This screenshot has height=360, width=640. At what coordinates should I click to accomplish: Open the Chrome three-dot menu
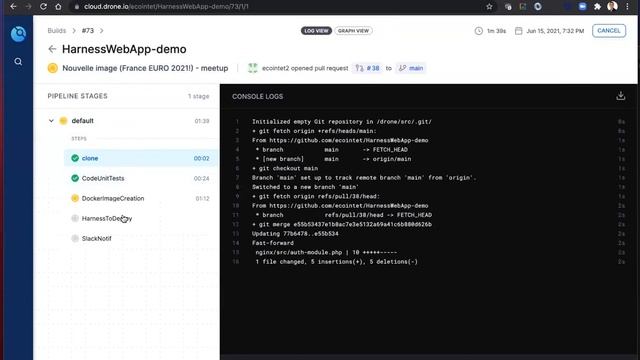point(627,7)
